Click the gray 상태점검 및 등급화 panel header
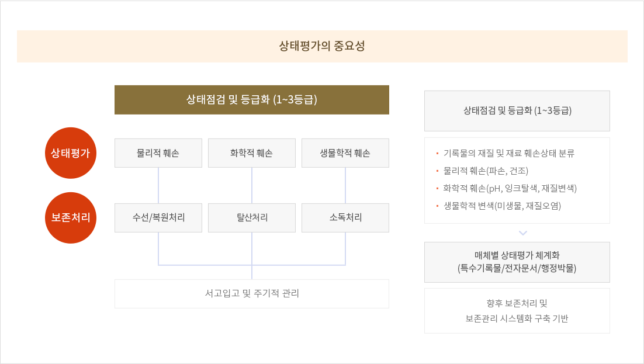Screen dimensions: 644x364 [x=517, y=111]
